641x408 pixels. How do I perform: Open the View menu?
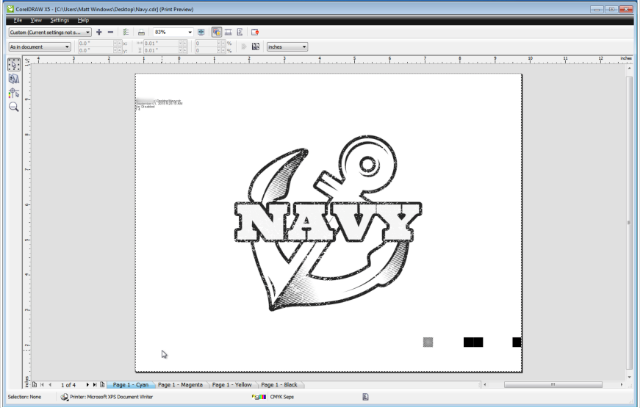[36, 20]
